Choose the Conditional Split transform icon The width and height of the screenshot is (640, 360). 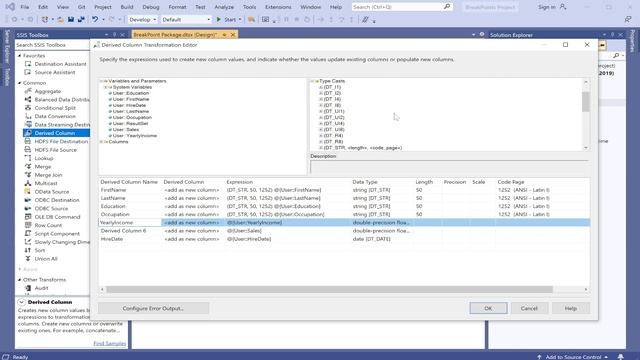pyautogui.click(x=28, y=108)
